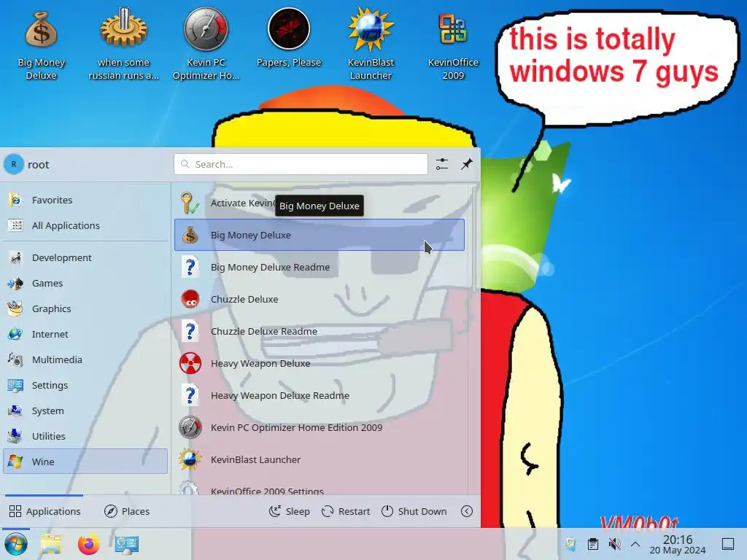This screenshot has height=560, width=747.
Task: Select the Favorites category
Action: coord(85,200)
